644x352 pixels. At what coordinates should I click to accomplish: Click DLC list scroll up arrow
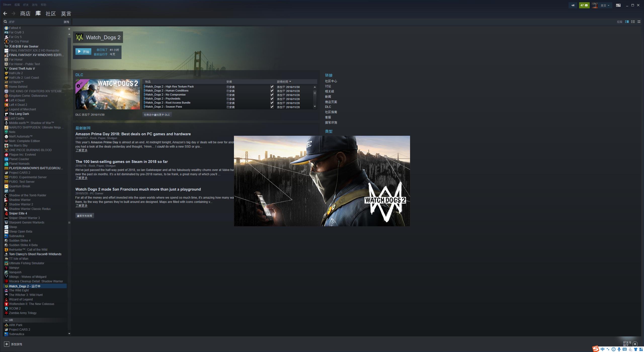[315, 87]
